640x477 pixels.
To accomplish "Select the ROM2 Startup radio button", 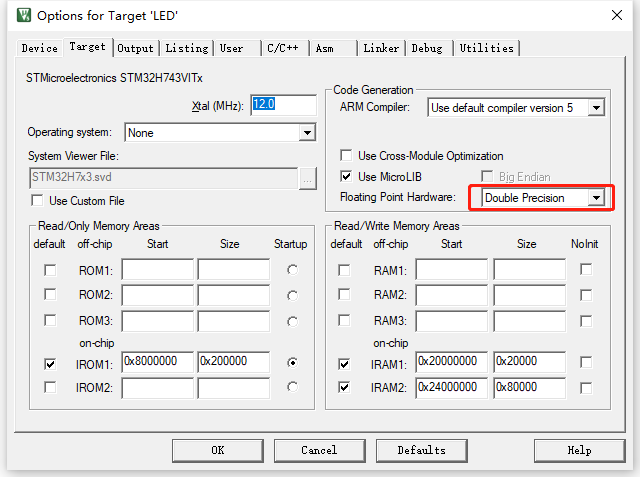I will click(x=292, y=295).
